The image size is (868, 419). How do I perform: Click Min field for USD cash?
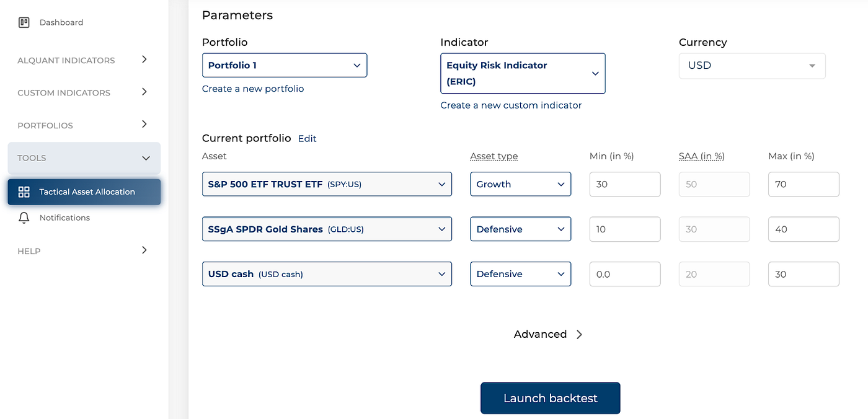pyautogui.click(x=625, y=274)
